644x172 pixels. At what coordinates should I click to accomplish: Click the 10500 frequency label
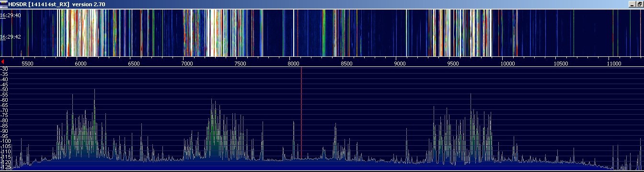(561, 63)
